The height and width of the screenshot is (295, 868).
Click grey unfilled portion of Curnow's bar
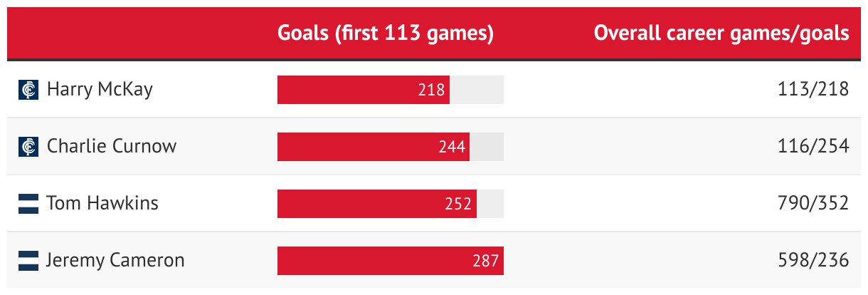coord(487,147)
